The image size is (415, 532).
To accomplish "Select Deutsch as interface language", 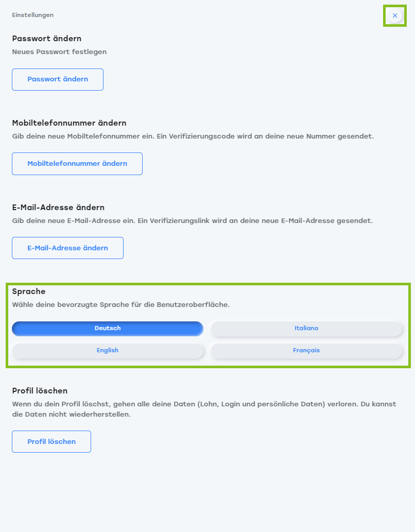I will click(108, 329).
